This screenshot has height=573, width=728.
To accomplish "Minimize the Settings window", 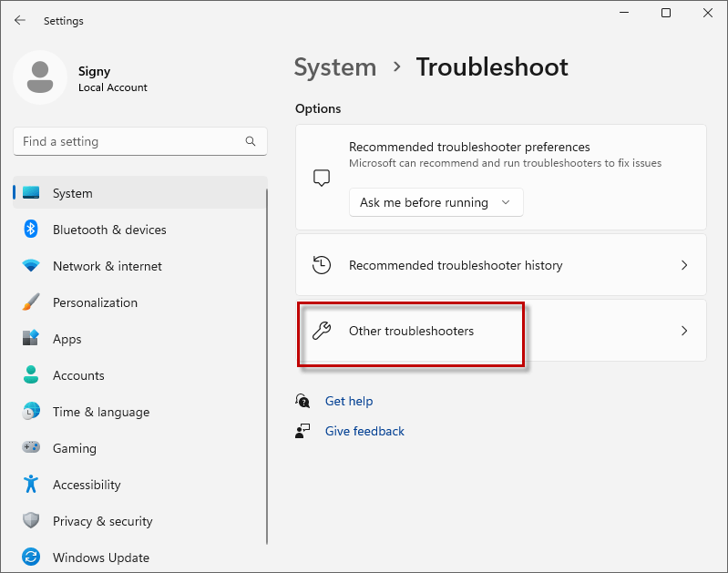I will [624, 13].
